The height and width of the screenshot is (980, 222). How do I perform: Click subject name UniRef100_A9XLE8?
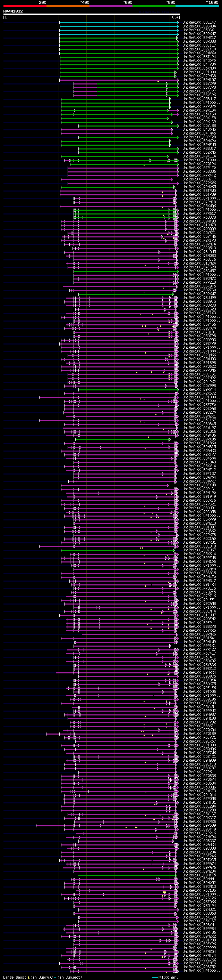pyautogui.click(x=199, y=118)
